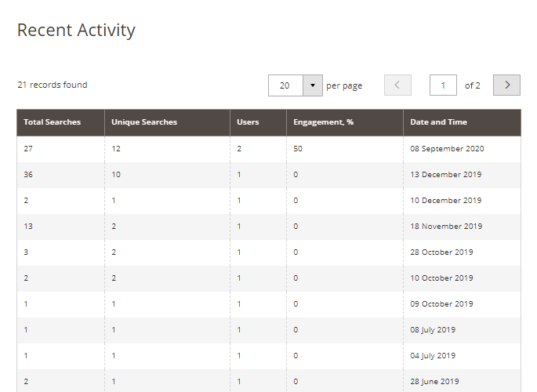537x392 pixels.
Task: Open the per page dropdown arrow
Action: coord(312,85)
